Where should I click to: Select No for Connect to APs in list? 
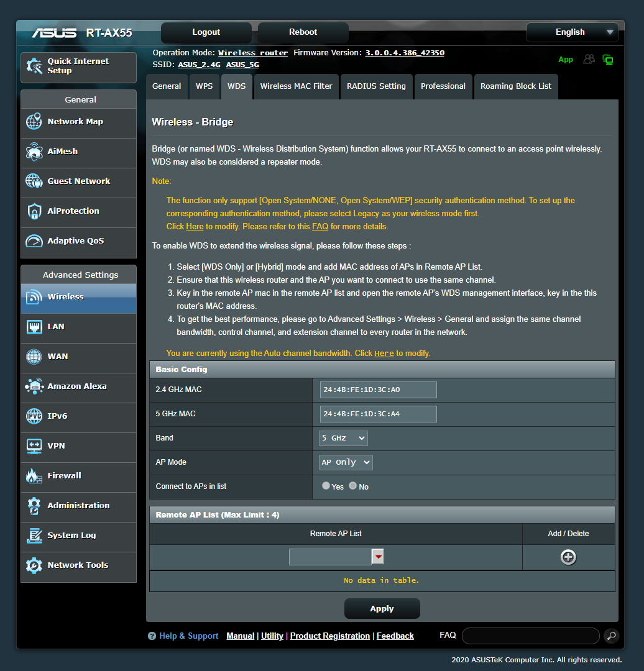tap(353, 486)
